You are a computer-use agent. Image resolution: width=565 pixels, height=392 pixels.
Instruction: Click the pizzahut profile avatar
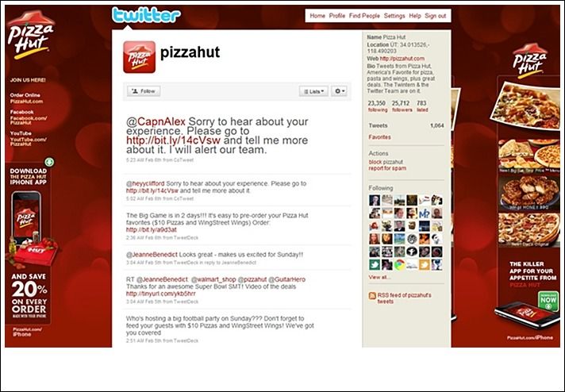139,57
